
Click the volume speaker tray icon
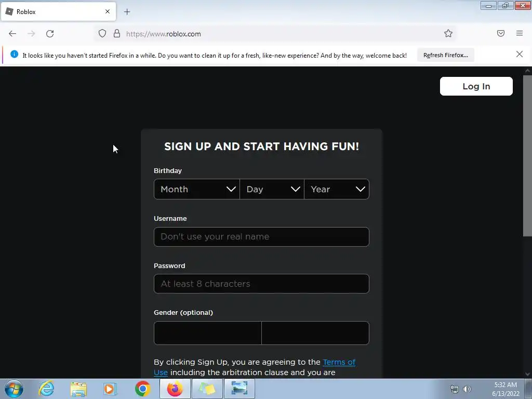tap(467, 389)
